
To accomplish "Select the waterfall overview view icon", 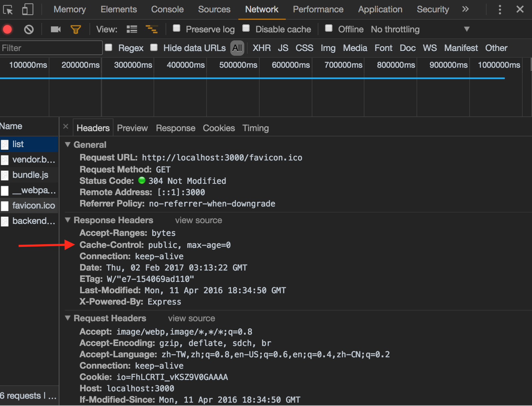I will coord(152,29).
